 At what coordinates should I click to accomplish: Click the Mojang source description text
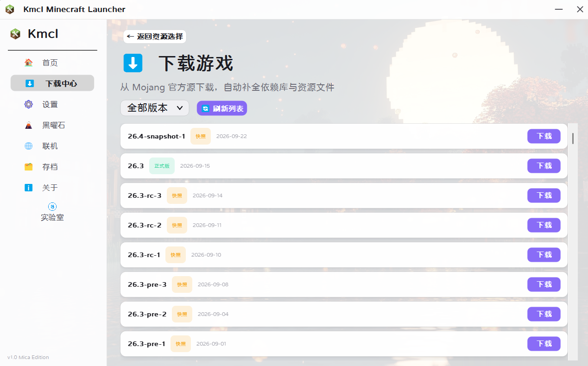(227, 87)
